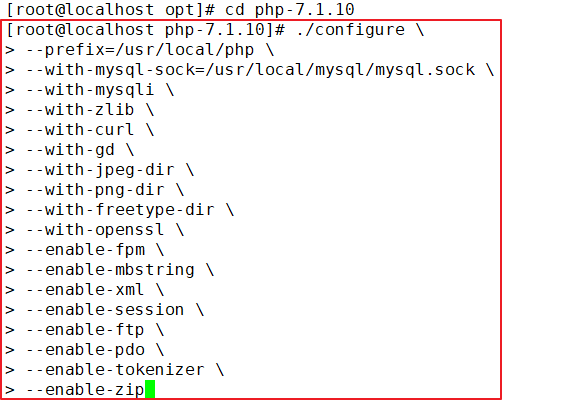This screenshot has height=404, width=568.
Task: Click the --enable-xml option
Action: tap(85, 290)
